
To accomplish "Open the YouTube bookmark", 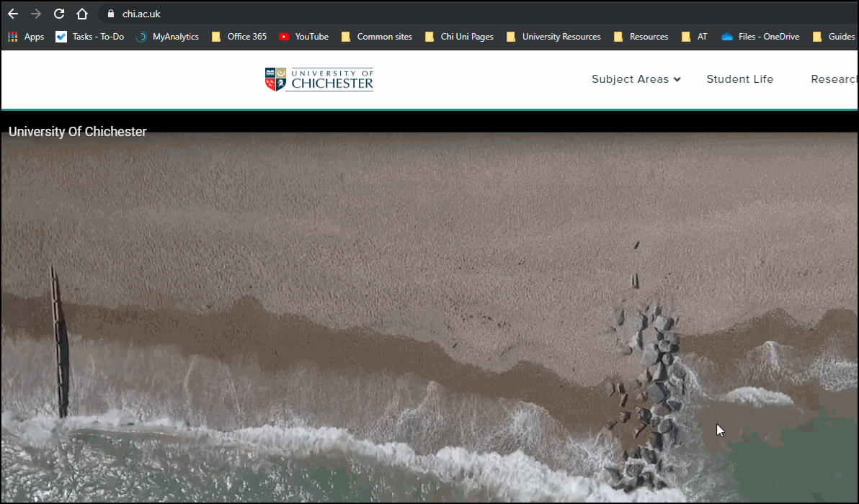I will click(303, 37).
